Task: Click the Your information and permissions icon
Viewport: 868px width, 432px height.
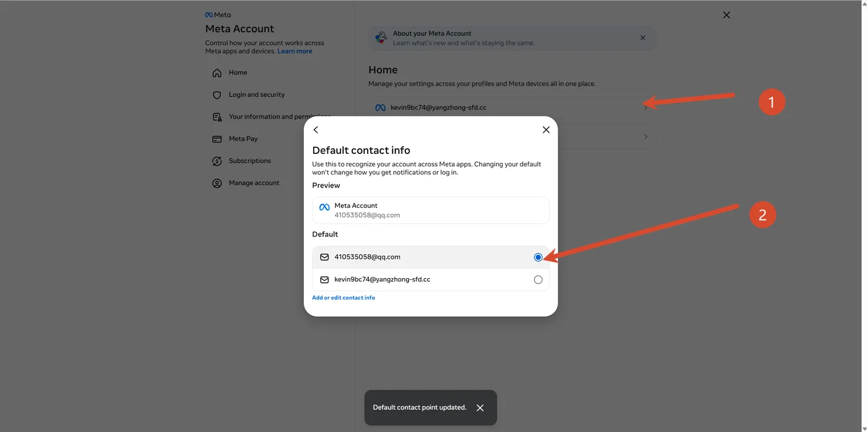Action: pos(217,117)
